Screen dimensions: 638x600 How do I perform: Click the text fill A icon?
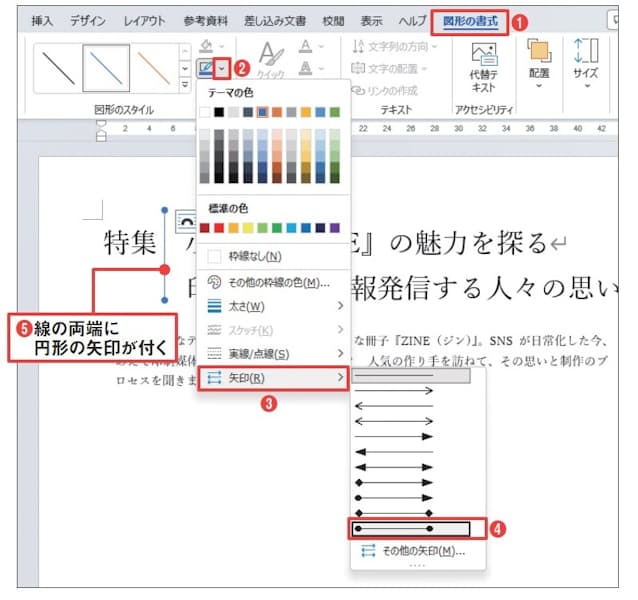(x=305, y=46)
